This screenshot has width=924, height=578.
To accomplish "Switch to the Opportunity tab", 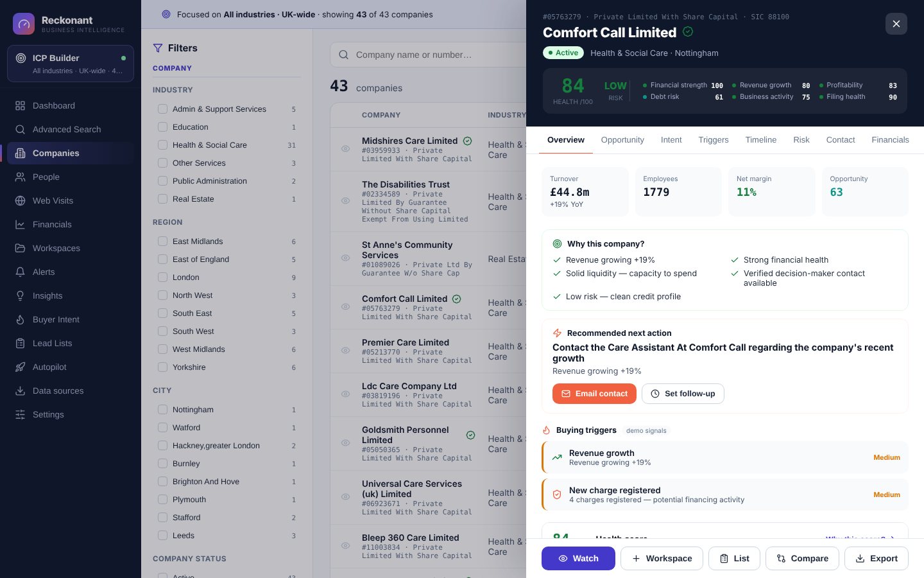I will tap(622, 140).
